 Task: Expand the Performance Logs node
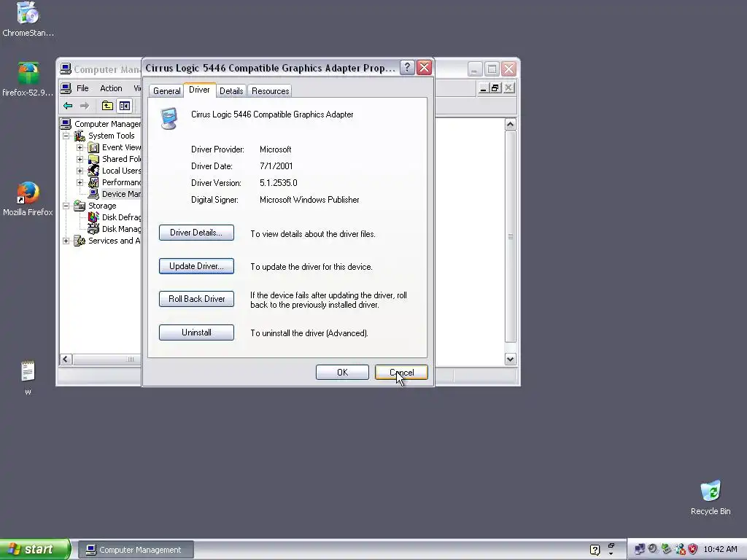pyautogui.click(x=80, y=182)
